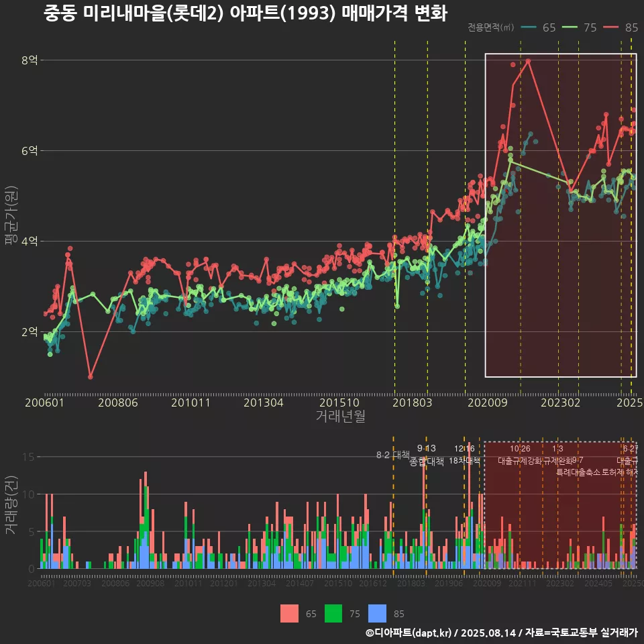
Task: Click the 2억 y-axis label
Action: click(x=30, y=331)
